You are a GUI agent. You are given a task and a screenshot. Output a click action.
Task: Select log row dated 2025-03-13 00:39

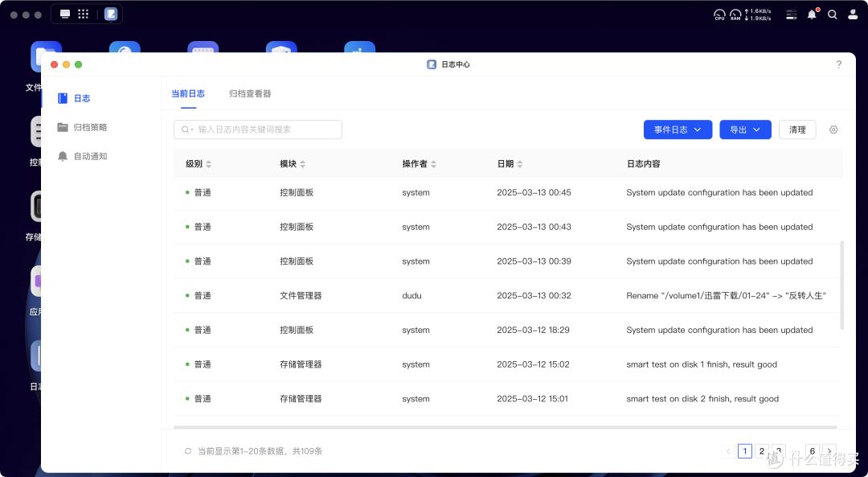pyautogui.click(x=507, y=261)
